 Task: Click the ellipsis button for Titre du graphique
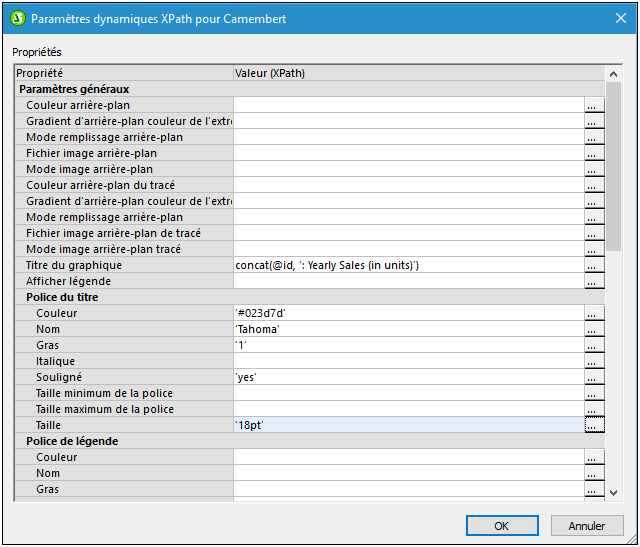[594, 265]
